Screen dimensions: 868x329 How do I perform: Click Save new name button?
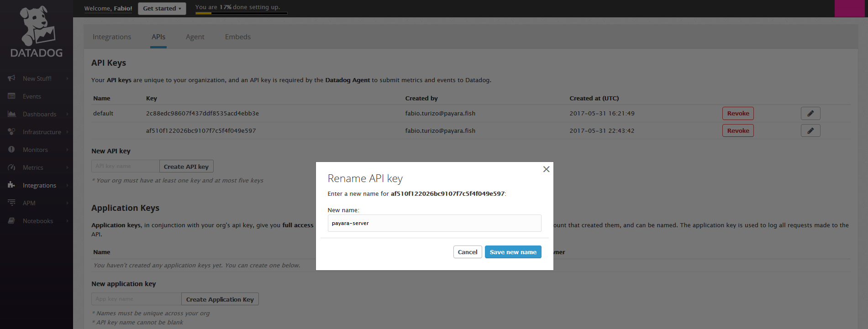coord(513,252)
